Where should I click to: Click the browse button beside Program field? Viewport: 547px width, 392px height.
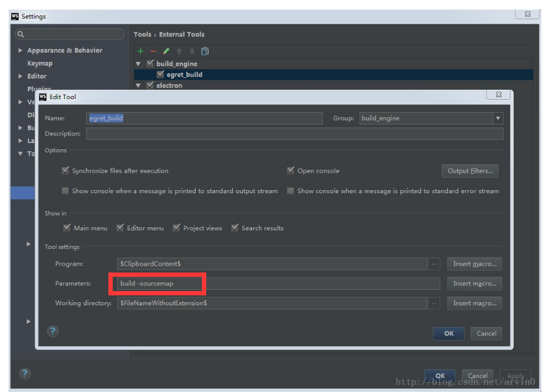coord(434,264)
